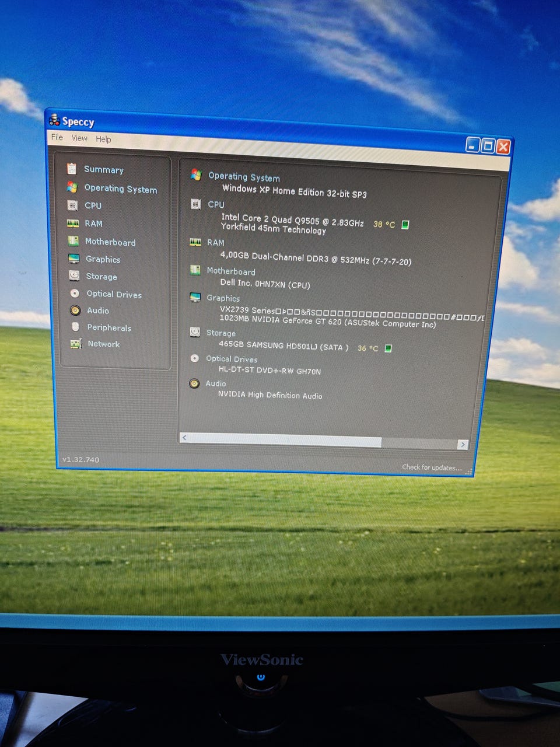
Task: Click the Audio heading in summary
Action: pos(215,383)
